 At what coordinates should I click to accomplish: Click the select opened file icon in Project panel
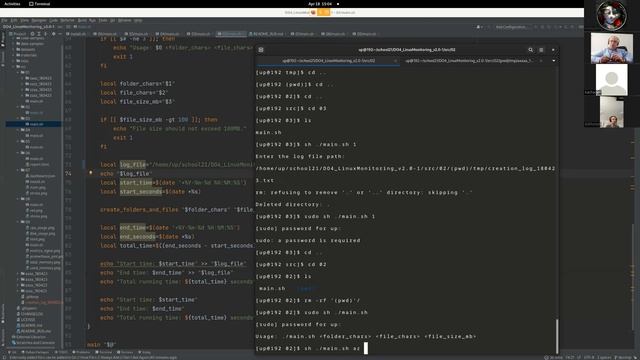(33, 34)
